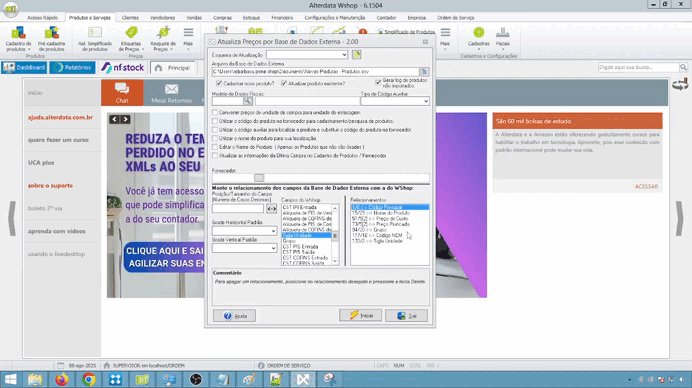Open Etiquetas de Preços tool
The width and height of the screenshot is (692, 388).
pyautogui.click(x=131, y=39)
